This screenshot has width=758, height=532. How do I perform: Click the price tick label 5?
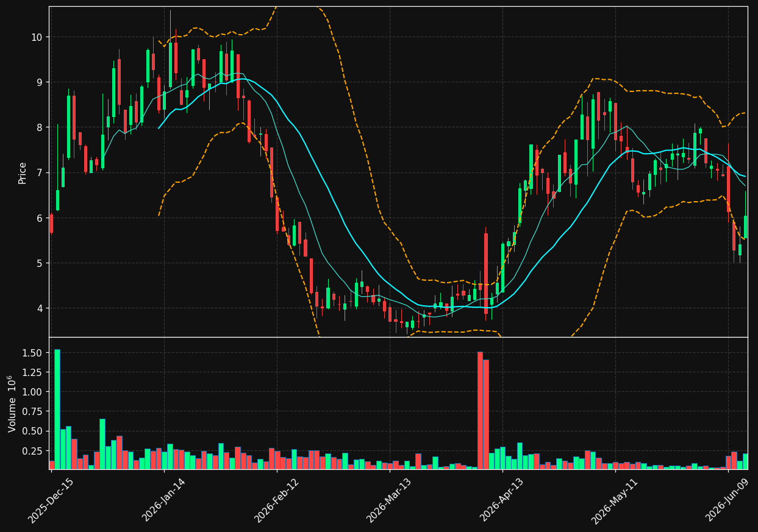(x=39, y=263)
